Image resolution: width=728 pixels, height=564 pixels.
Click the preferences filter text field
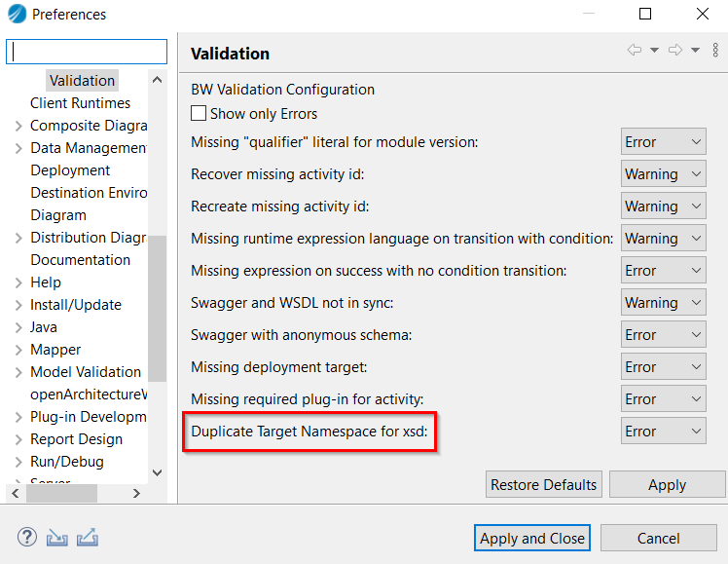pos(88,52)
